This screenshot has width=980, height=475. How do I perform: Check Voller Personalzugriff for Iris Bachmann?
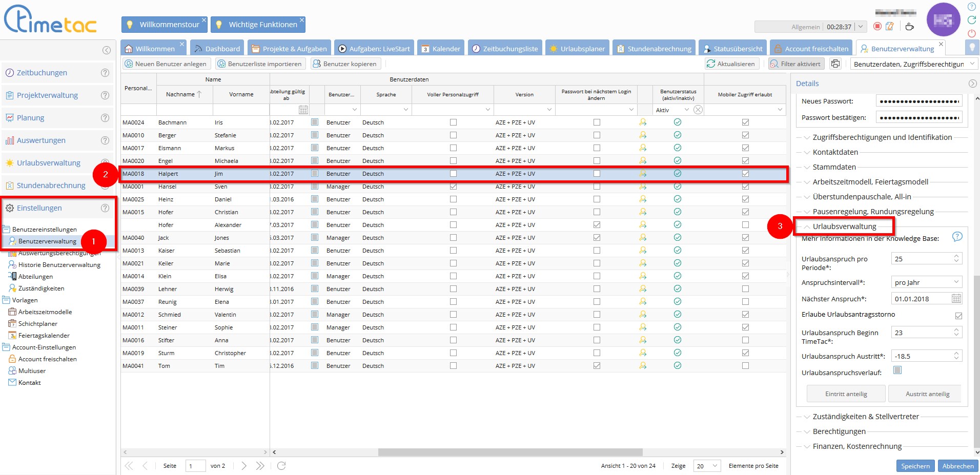click(453, 122)
